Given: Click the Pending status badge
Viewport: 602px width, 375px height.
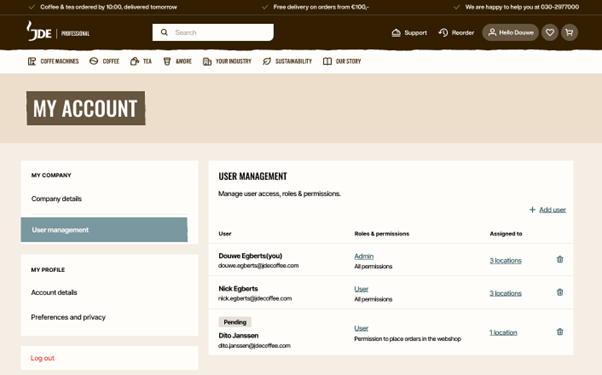Looking at the screenshot, I should [x=235, y=322].
